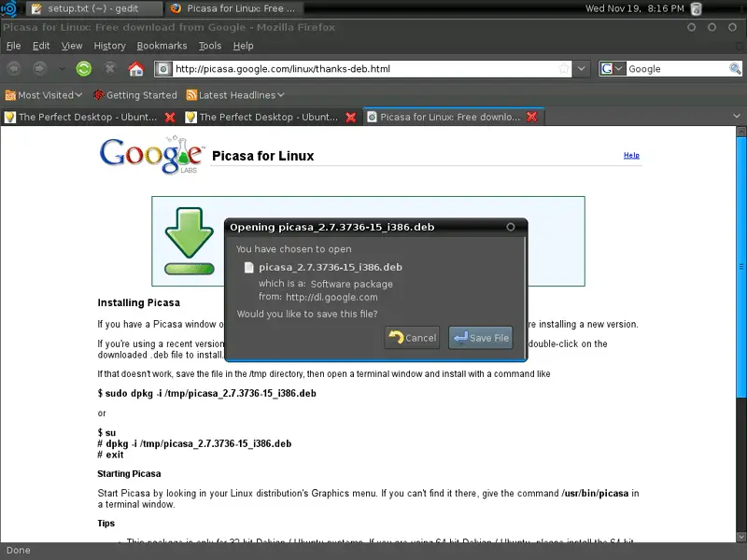Screen dimensions: 747x560
Task: Click the 'Tips' heading
Action: [x=106, y=524]
